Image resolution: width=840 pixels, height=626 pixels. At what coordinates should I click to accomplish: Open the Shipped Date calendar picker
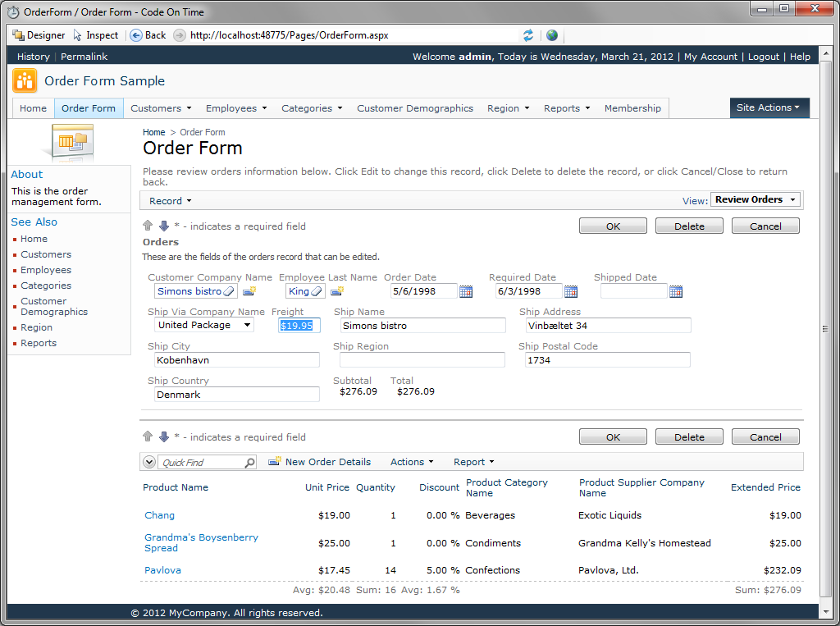676,291
